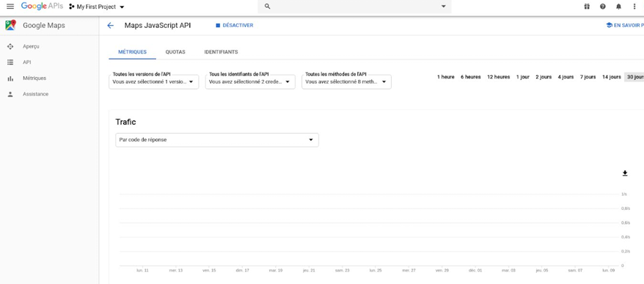
Task: Select the 1 heure time range
Action: 446,77
